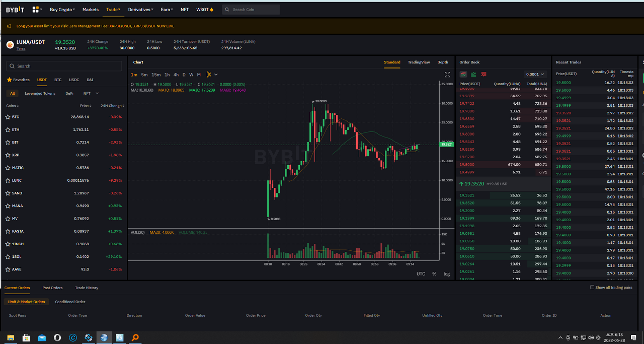644x344 pixels.
Task: Click the announcement megaphone icon
Action: tap(10, 26)
